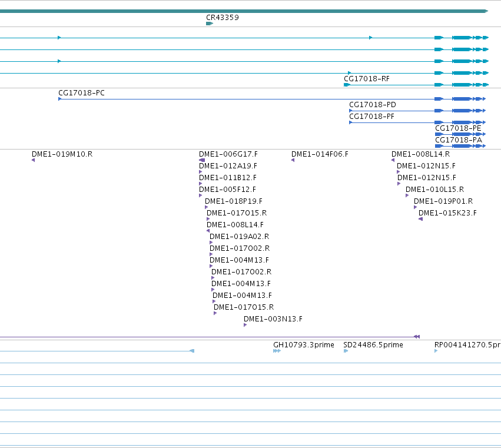501x448 pixels.
Task: Click the triple arrow glyph under GH10793.3prime
Action: point(277,351)
